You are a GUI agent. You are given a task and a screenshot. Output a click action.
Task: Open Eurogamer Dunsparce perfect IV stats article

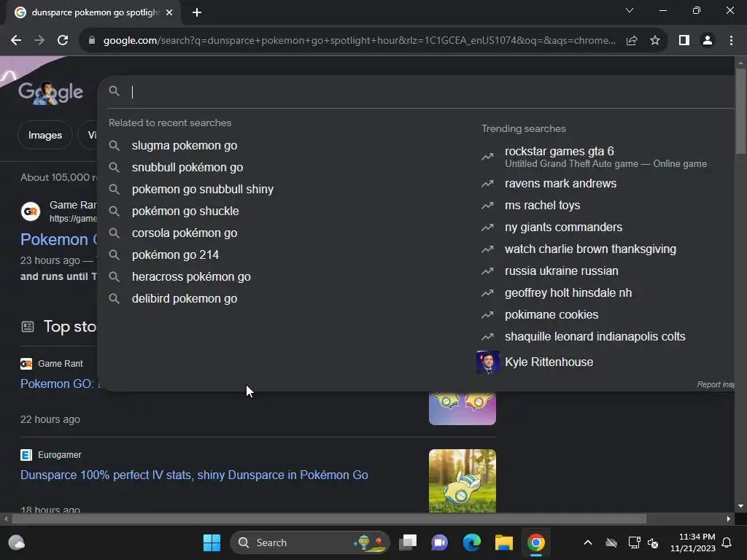click(194, 475)
